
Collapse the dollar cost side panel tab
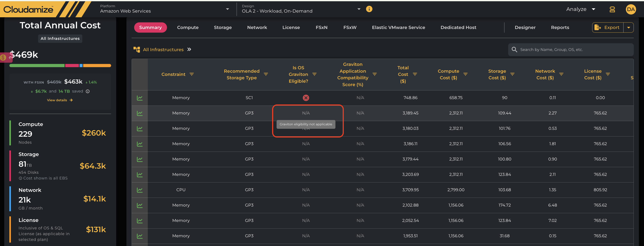tap(6, 58)
